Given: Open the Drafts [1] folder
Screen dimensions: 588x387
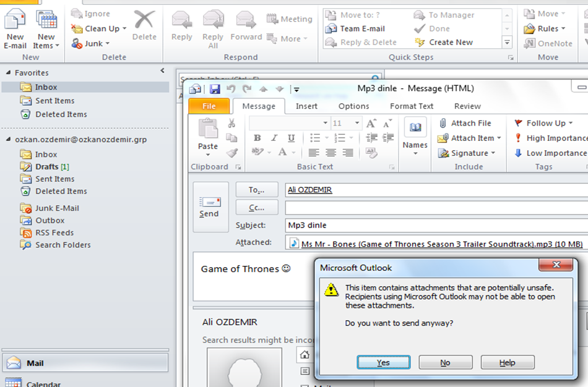Looking at the screenshot, I should coord(45,167).
